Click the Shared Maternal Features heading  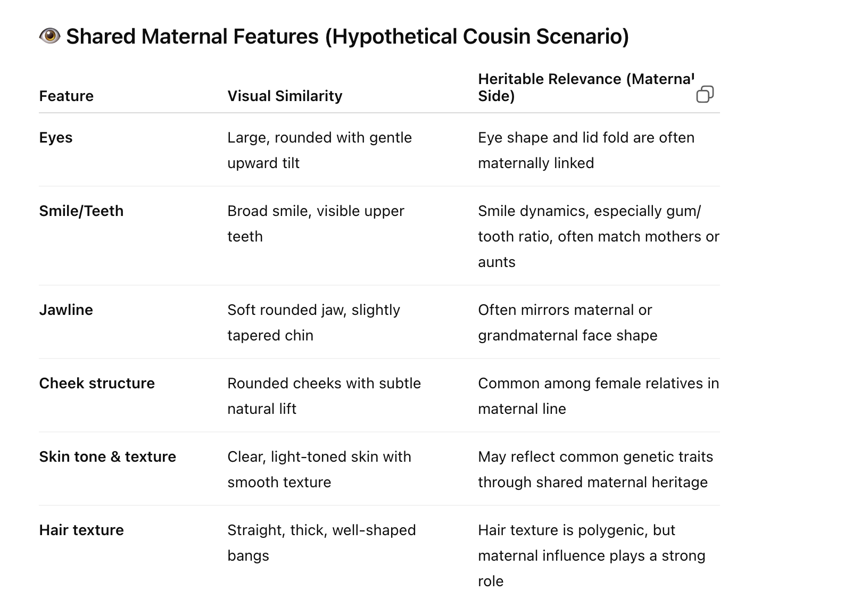point(347,36)
